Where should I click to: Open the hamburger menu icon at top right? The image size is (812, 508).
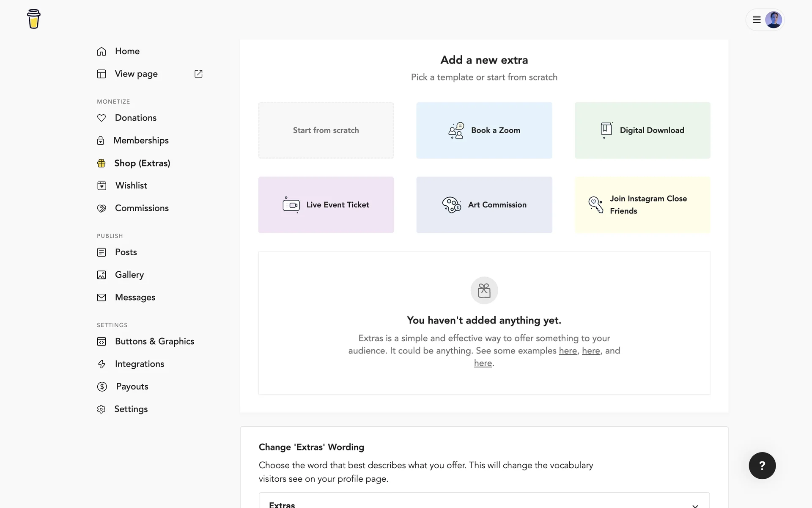tap(757, 20)
